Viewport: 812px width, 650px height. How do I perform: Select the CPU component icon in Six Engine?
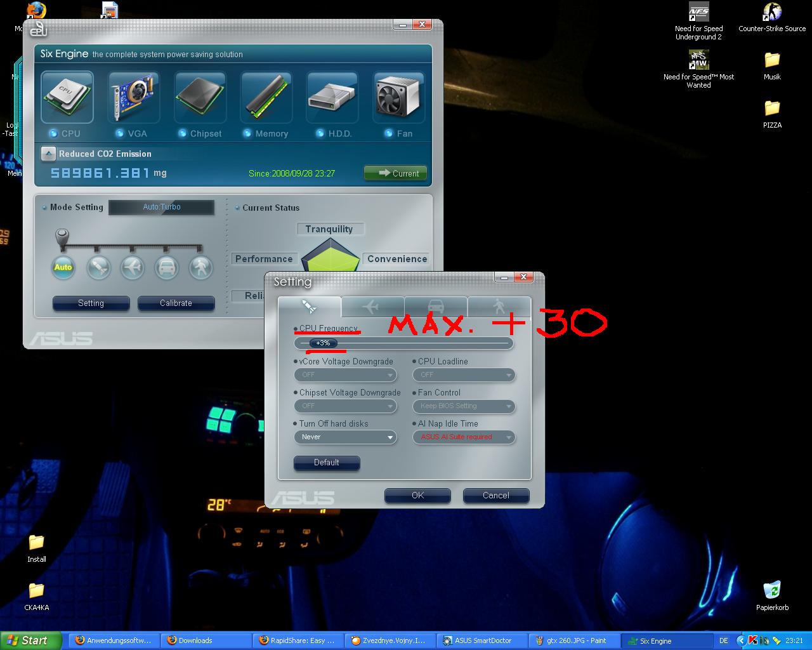point(67,96)
